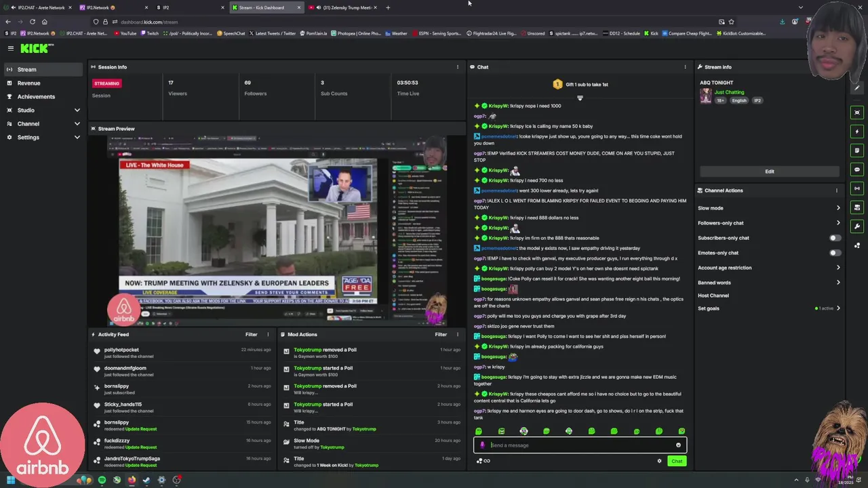Open Followers-only chat settings
The height and width of the screenshot is (488, 868).
pos(769,223)
